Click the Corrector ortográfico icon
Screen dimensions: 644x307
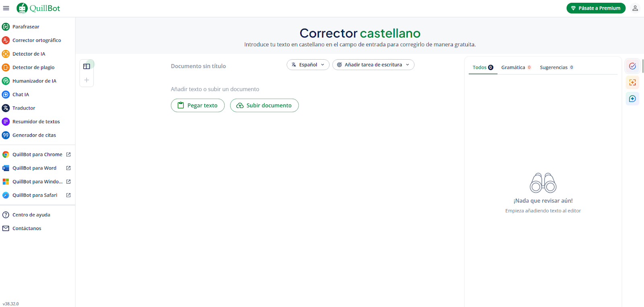[6, 40]
